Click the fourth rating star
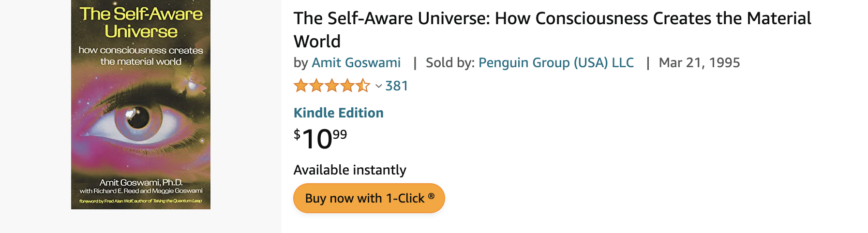The width and height of the screenshot is (868, 233). (x=347, y=86)
